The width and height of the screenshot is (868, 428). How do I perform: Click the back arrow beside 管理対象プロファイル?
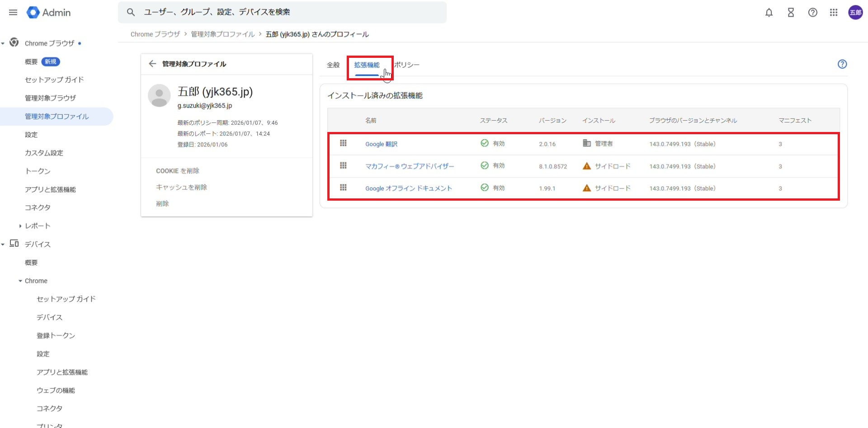152,64
